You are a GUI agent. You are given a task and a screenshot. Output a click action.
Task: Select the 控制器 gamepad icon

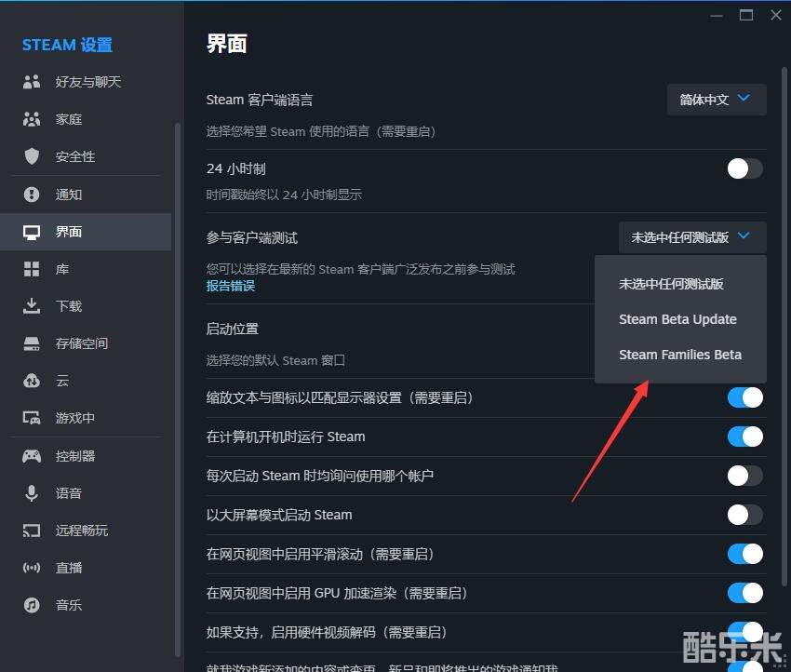click(32, 456)
